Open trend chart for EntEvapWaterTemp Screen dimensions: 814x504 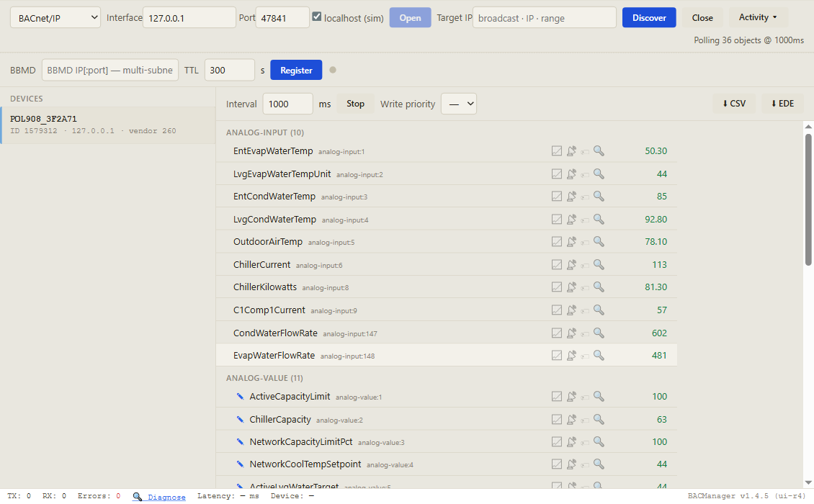pyautogui.click(x=557, y=151)
